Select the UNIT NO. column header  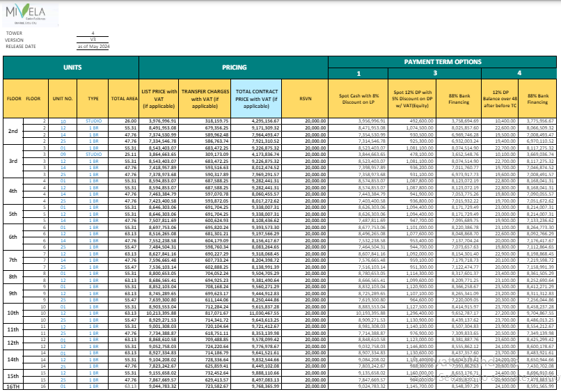(63, 99)
